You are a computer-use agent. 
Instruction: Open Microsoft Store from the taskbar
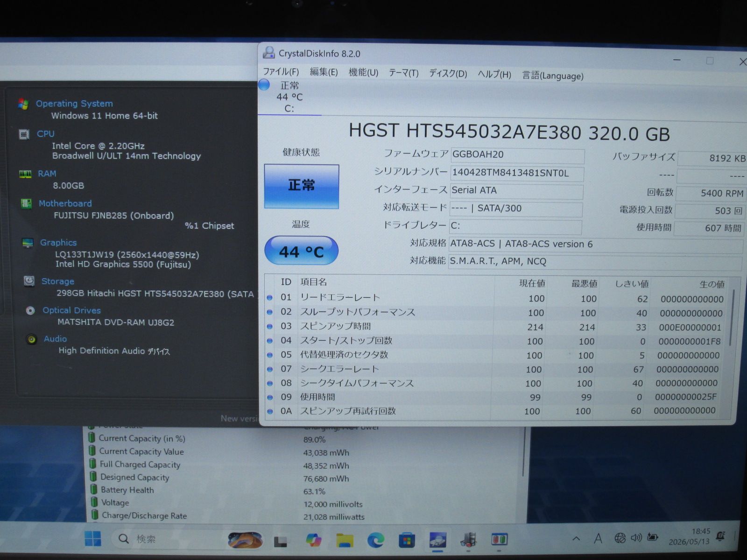407,540
